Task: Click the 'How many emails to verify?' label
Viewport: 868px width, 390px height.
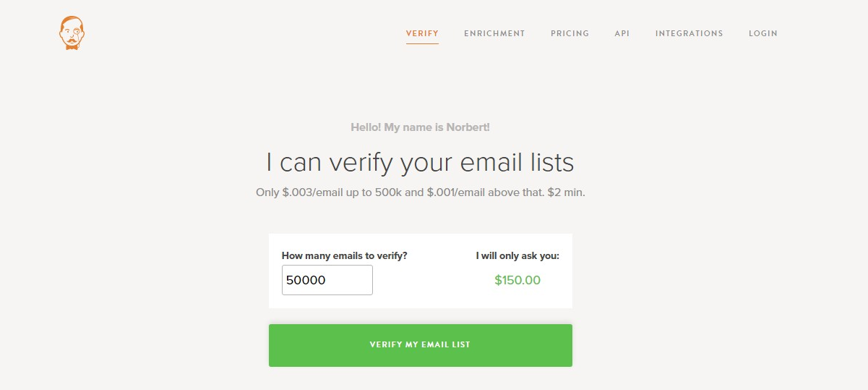Action: pyautogui.click(x=344, y=255)
